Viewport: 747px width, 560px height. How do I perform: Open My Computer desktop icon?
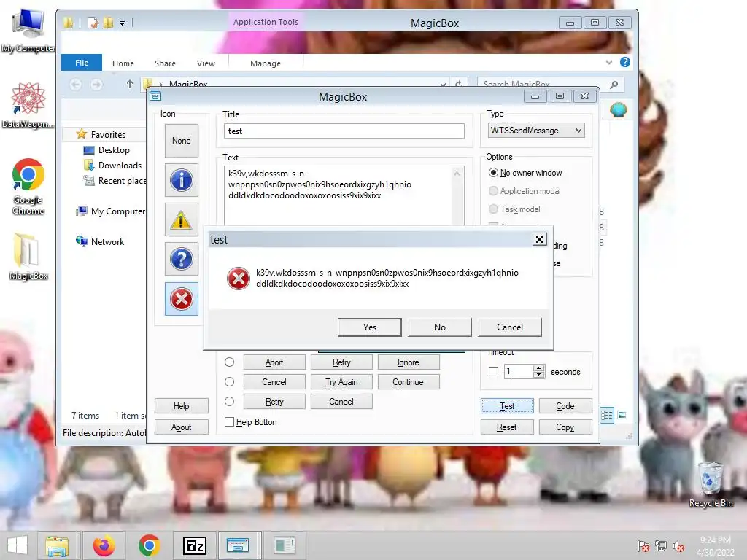[x=28, y=31]
